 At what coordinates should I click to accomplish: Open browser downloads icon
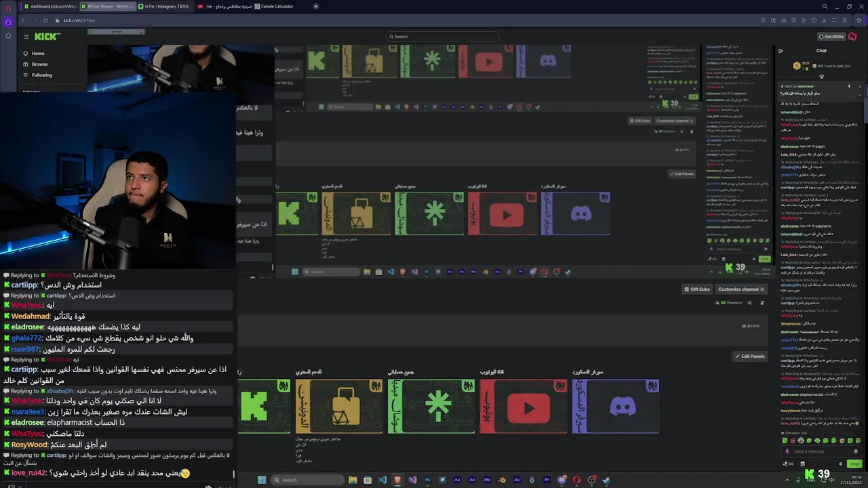coord(824,20)
